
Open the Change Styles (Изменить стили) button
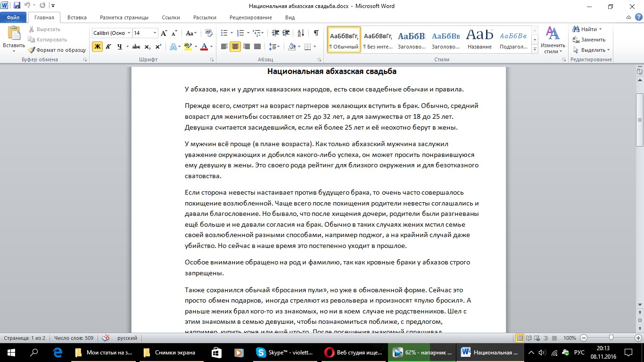tap(553, 40)
